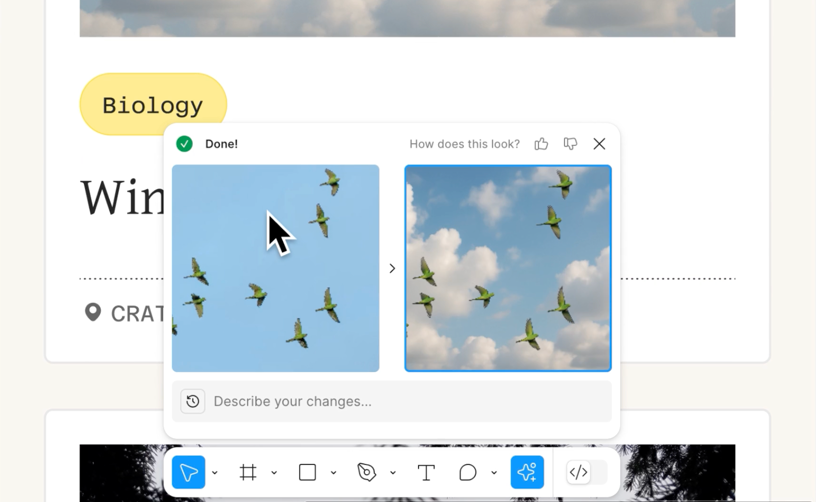Select original plain sky birds image
816x502 pixels.
(x=276, y=268)
